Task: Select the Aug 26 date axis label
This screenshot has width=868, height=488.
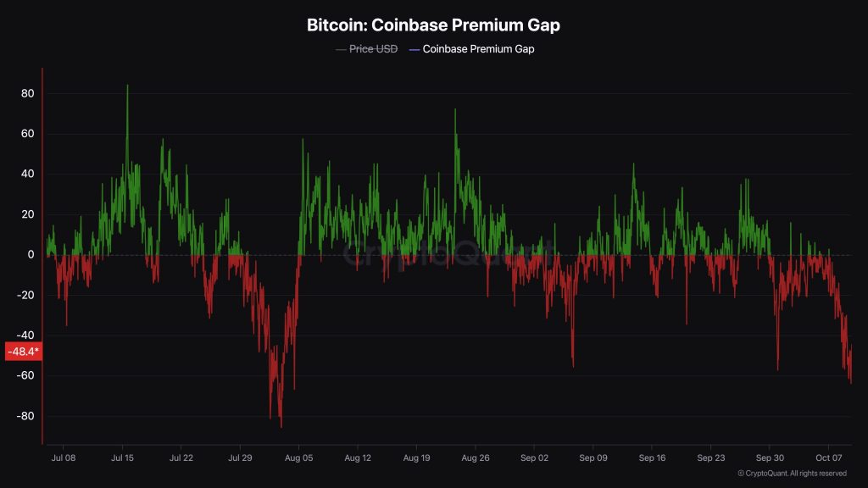Action: coord(476,458)
